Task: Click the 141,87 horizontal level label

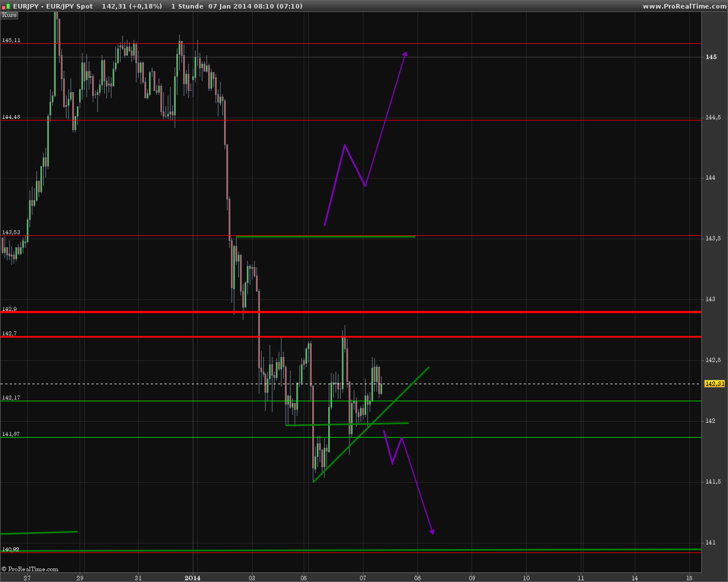Action: 11,434
